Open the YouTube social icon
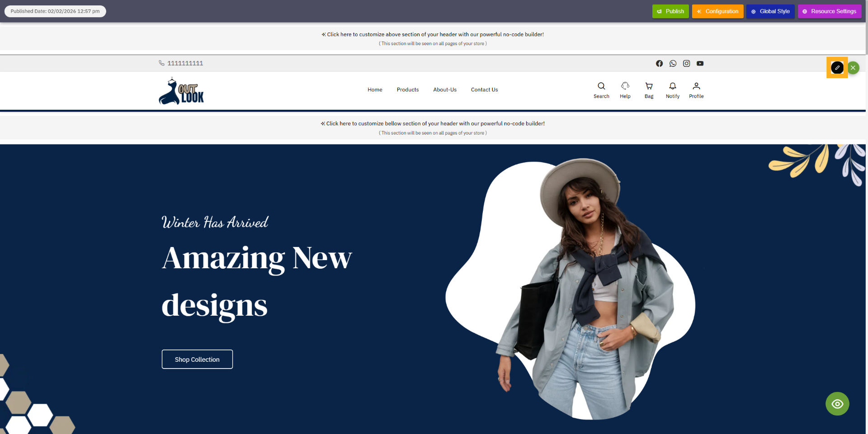The width and height of the screenshot is (868, 434). point(700,63)
